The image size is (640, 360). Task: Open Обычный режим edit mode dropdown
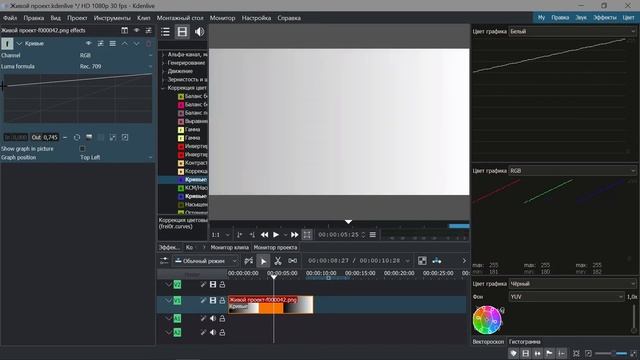pos(206,261)
